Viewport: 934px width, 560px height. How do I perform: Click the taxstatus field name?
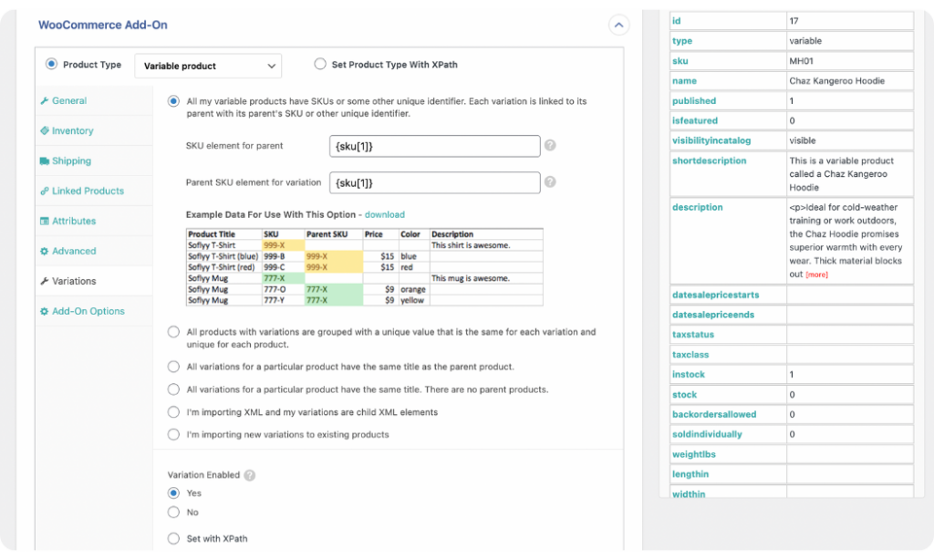tap(693, 335)
